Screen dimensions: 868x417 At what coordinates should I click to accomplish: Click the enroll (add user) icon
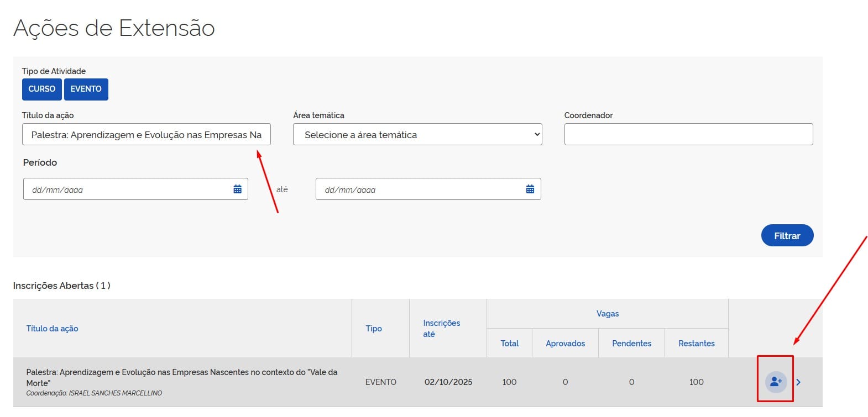point(776,382)
